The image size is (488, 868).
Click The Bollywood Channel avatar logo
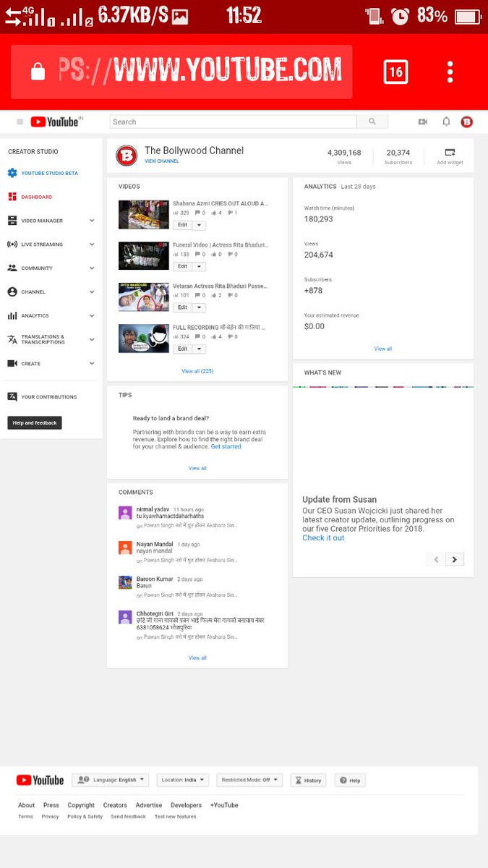pyautogui.click(x=127, y=156)
